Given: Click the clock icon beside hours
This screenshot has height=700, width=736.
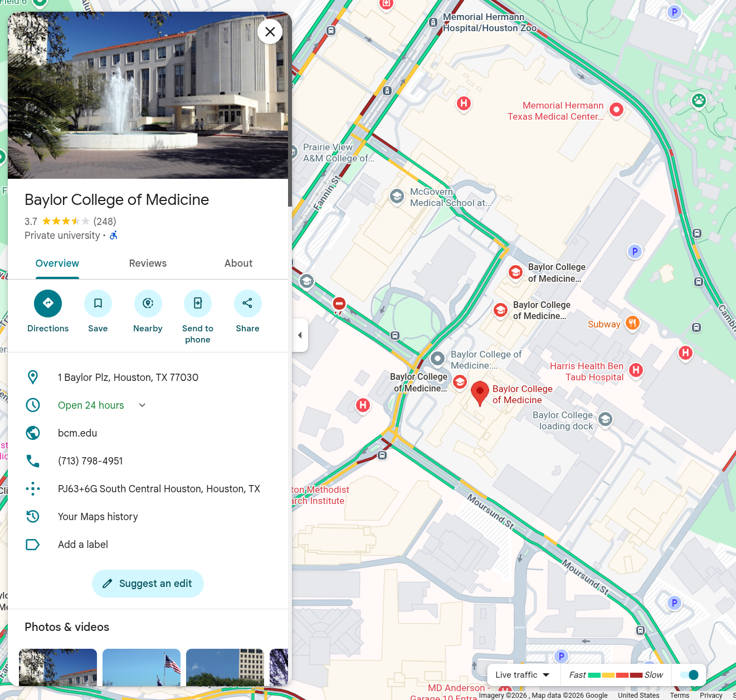Looking at the screenshot, I should [33, 405].
